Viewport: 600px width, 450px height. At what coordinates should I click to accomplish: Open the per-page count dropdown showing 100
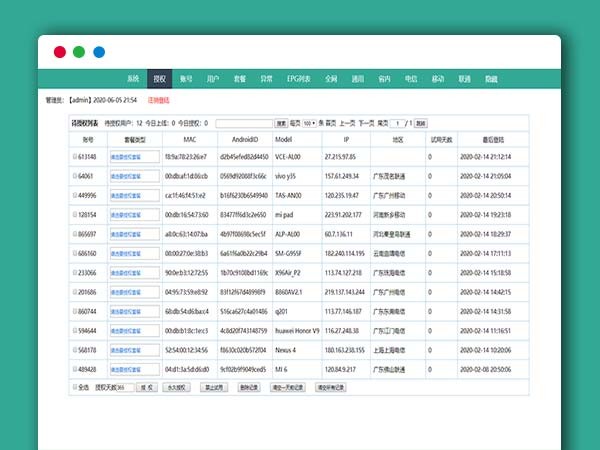(x=309, y=123)
